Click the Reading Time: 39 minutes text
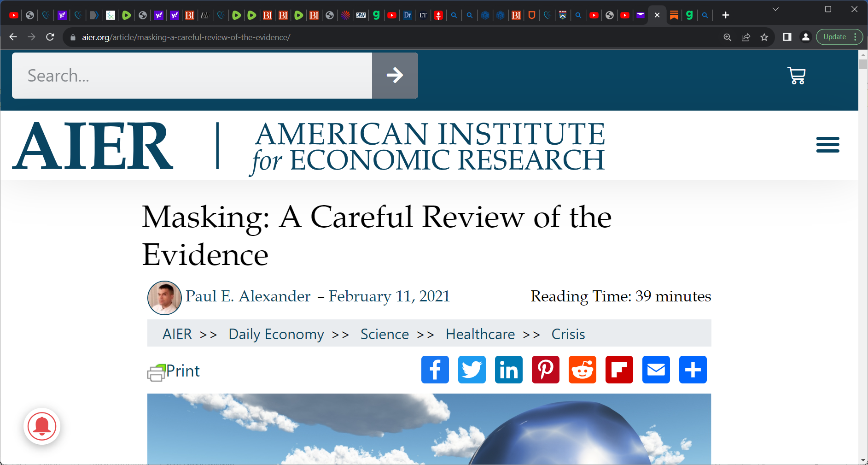868x465 pixels. (621, 296)
